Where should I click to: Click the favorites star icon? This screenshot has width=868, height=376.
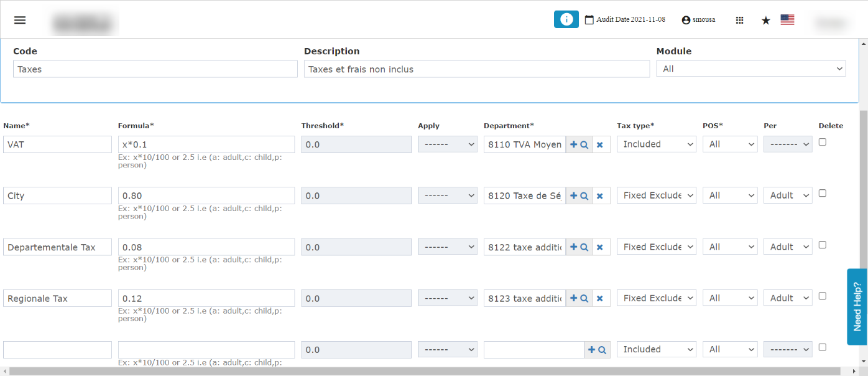pos(766,21)
